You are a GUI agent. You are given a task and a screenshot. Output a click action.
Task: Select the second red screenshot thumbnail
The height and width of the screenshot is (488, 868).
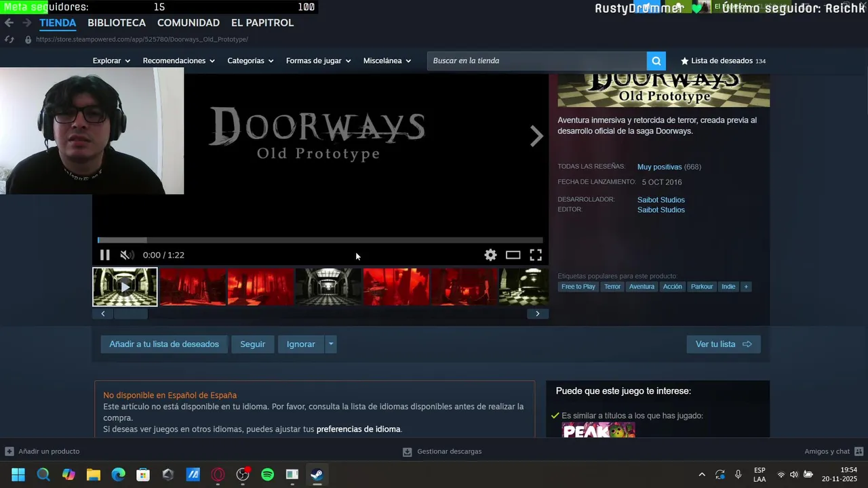(x=261, y=287)
